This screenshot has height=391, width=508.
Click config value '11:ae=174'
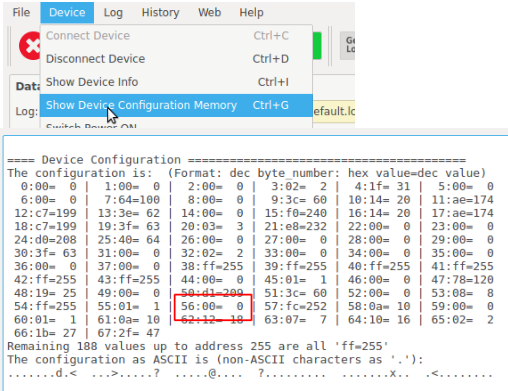[x=462, y=200]
